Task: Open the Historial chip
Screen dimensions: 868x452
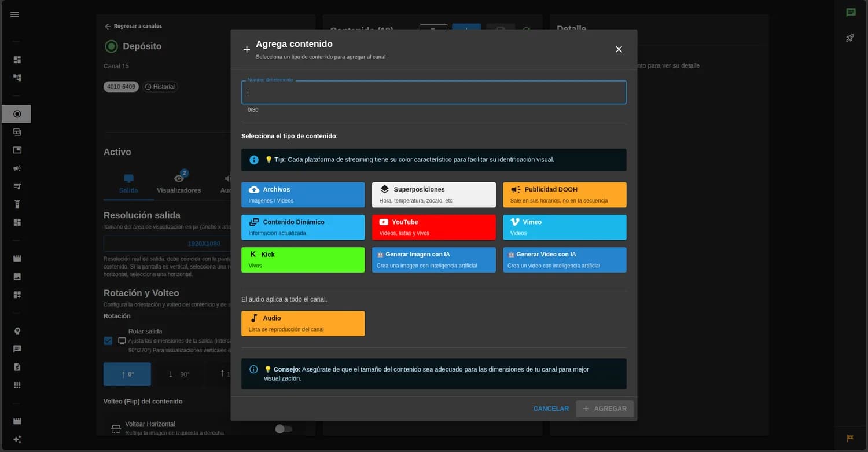Action: coord(160,87)
